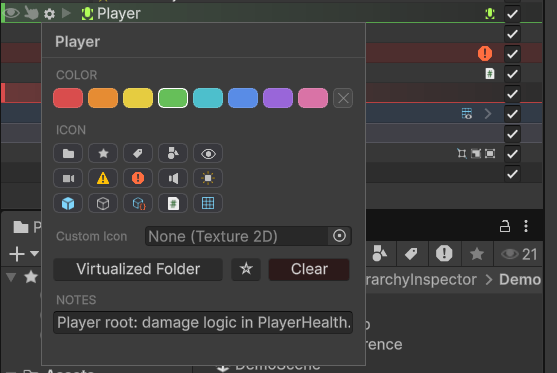557x373 pixels.
Task: Toggle hidden items eye counter showing 21
Action: click(518, 254)
